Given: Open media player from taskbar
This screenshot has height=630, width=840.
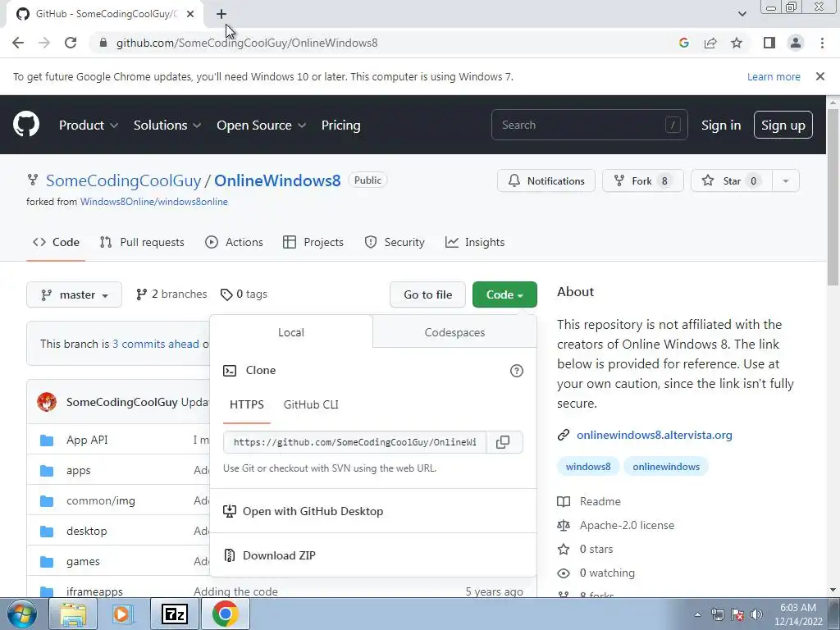Looking at the screenshot, I should pos(123,614).
